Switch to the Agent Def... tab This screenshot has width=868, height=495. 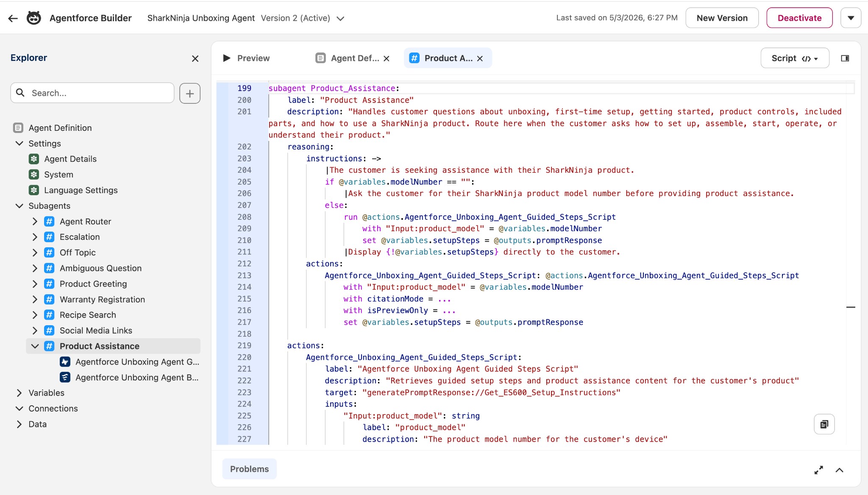[x=355, y=58]
